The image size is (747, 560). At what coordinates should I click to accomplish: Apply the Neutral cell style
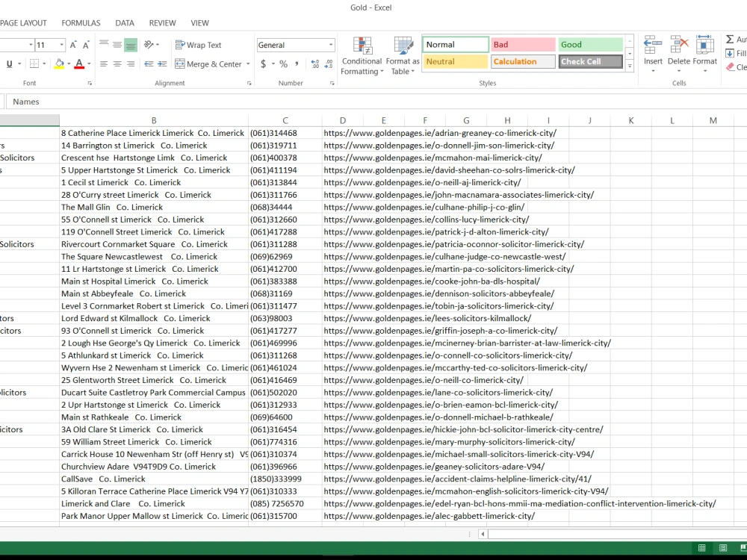click(456, 61)
